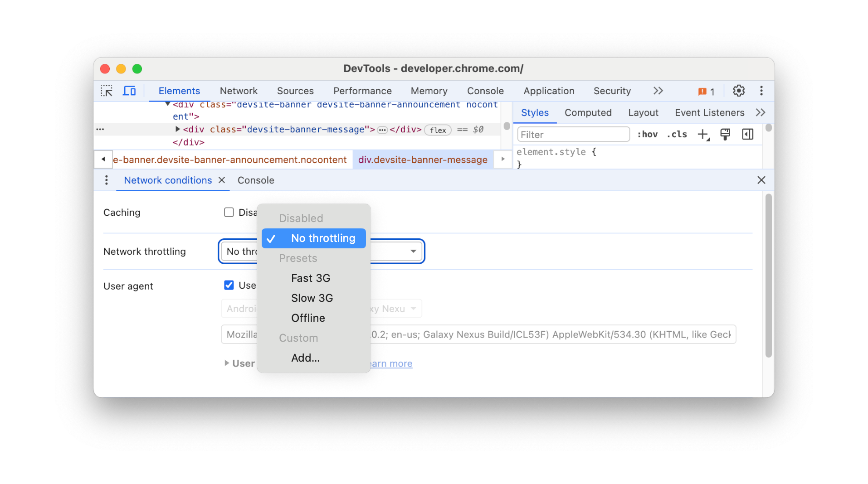Enable the Disable cache checkbox
The width and height of the screenshot is (868, 484).
pos(229,212)
